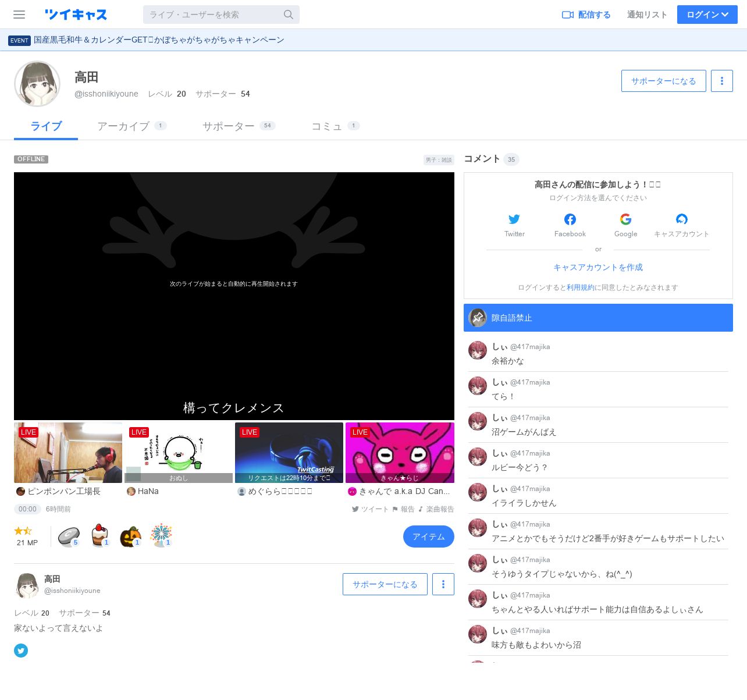
Task: Select the fireworks gift item icon
Action: (161, 535)
